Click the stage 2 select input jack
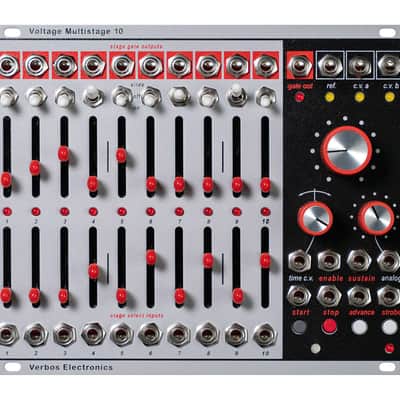 tap(36, 334)
